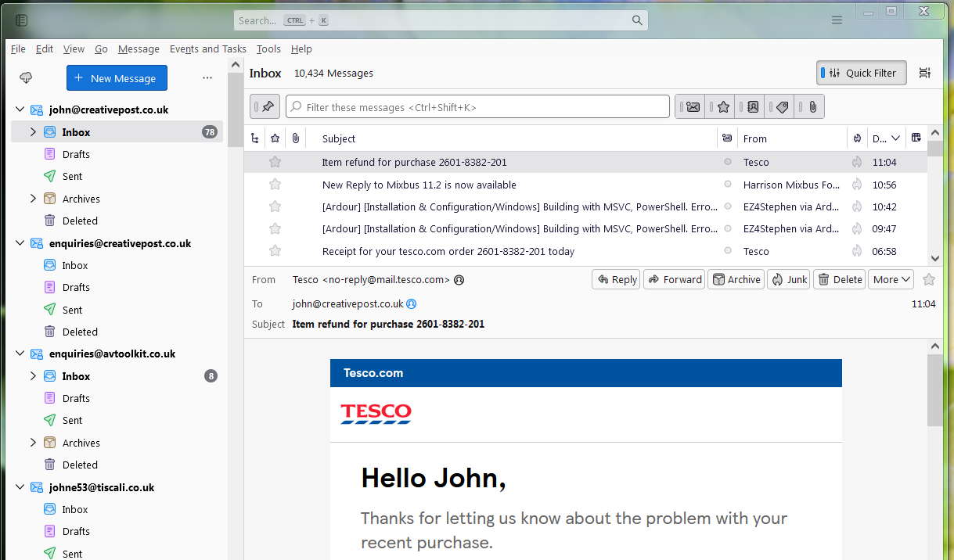Image resolution: width=954 pixels, height=560 pixels.
Task: Expand Inbox under john@creativepost.co.uk
Action: pos(33,132)
